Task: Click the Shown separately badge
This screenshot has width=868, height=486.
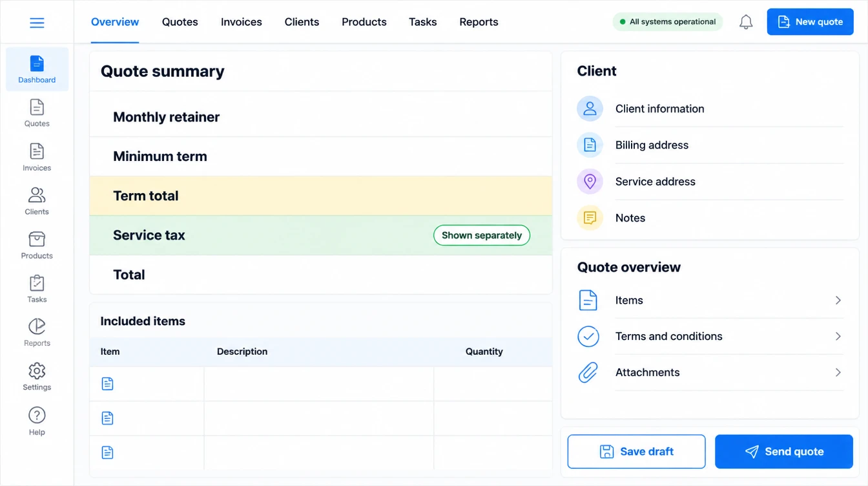Action: (482, 235)
